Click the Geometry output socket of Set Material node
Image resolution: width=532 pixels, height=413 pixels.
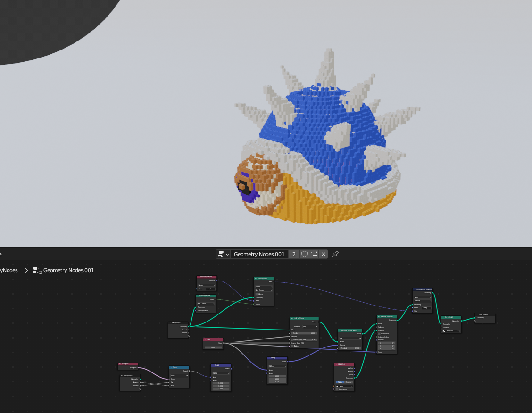tap(461, 321)
